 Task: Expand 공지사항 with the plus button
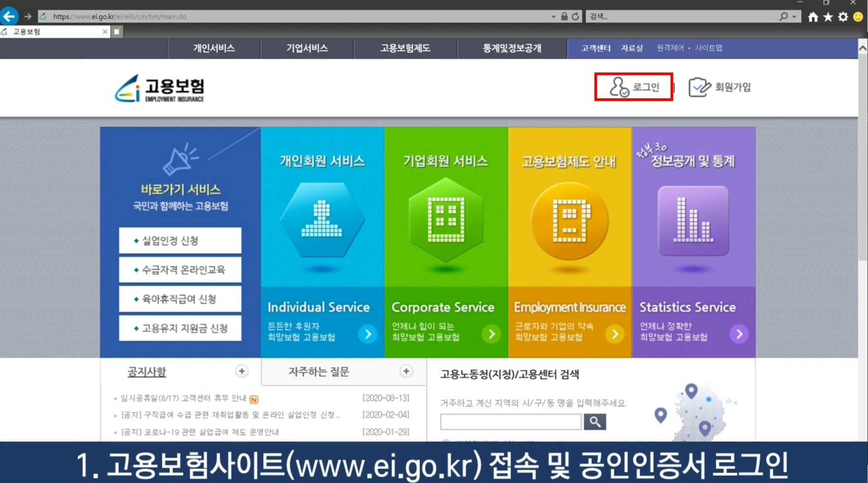[x=242, y=371]
